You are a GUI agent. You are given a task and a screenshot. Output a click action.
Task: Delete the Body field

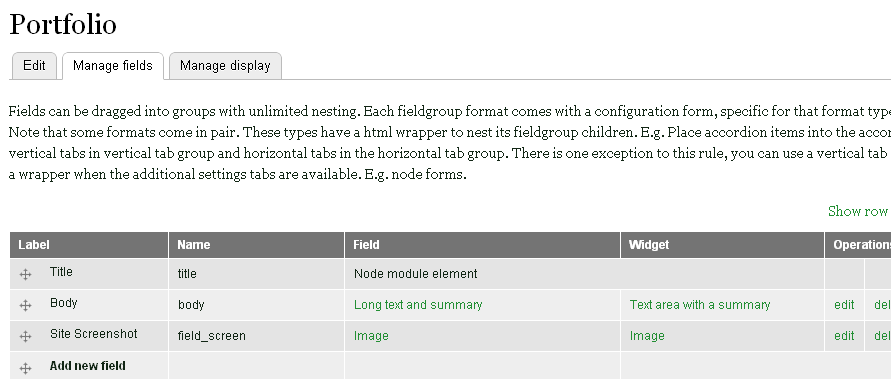(x=882, y=305)
